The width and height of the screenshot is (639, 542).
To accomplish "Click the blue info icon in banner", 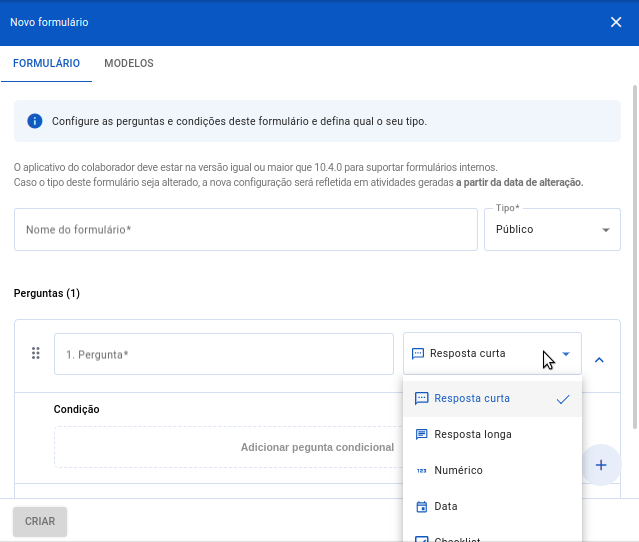I will tap(35, 121).
